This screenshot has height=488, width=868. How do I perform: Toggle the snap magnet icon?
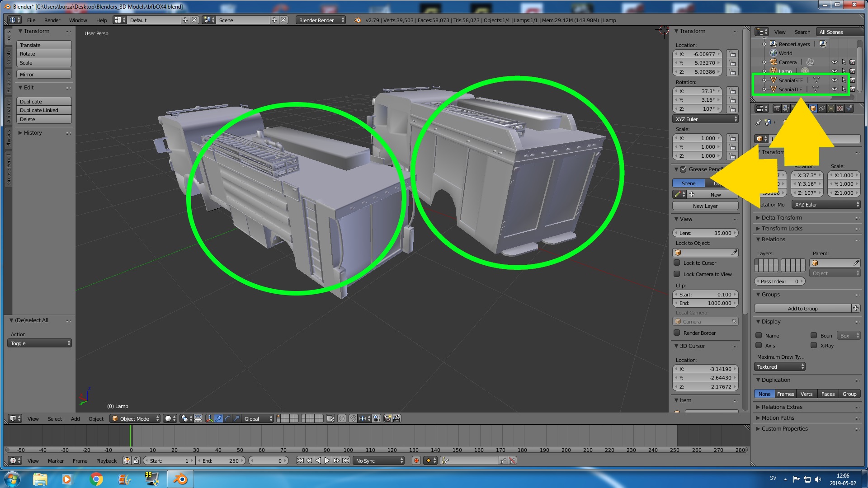coord(353,419)
